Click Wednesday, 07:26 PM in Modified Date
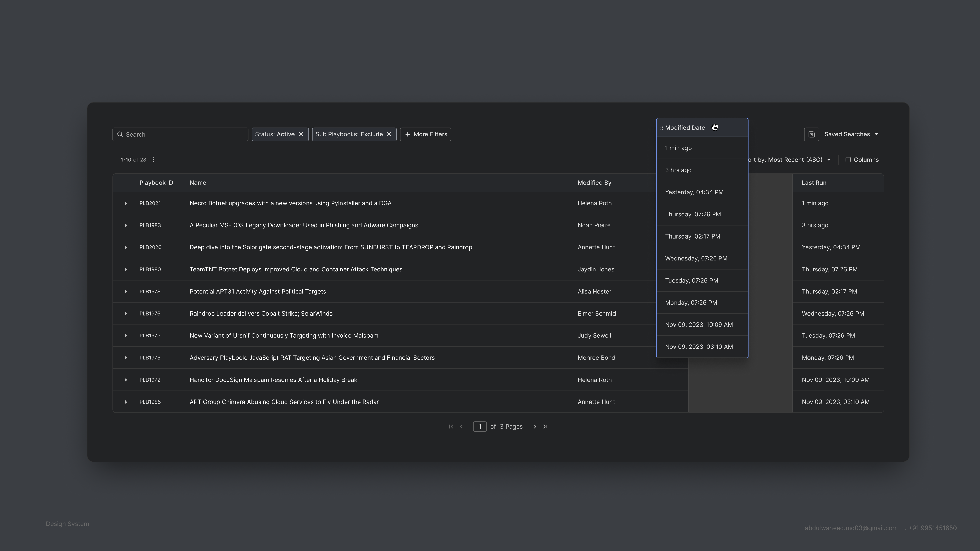The image size is (980, 551). coord(696,258)
